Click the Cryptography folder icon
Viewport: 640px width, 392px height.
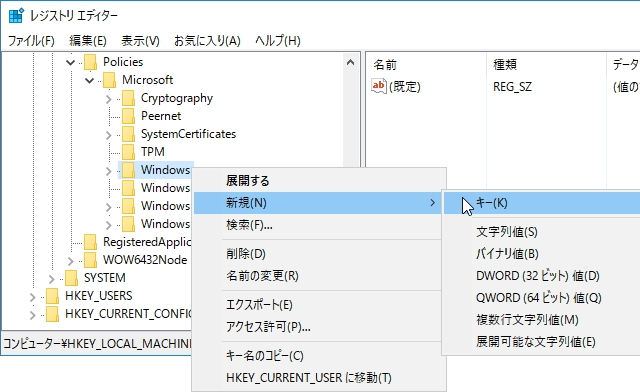click(128, 98)
